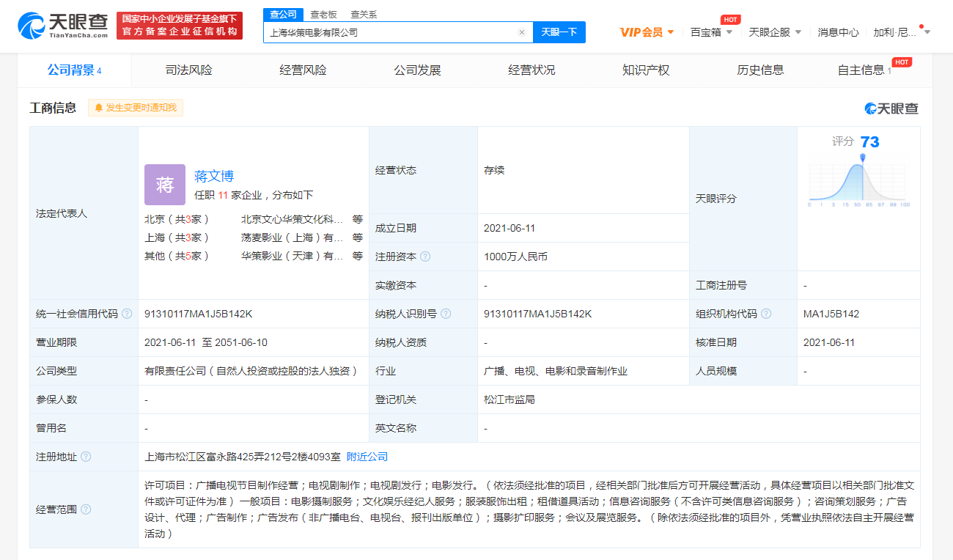This screenshot has height=560, width=953.
Task: Click help icon beside 纳税人识别号
Action: pos(446,314)
